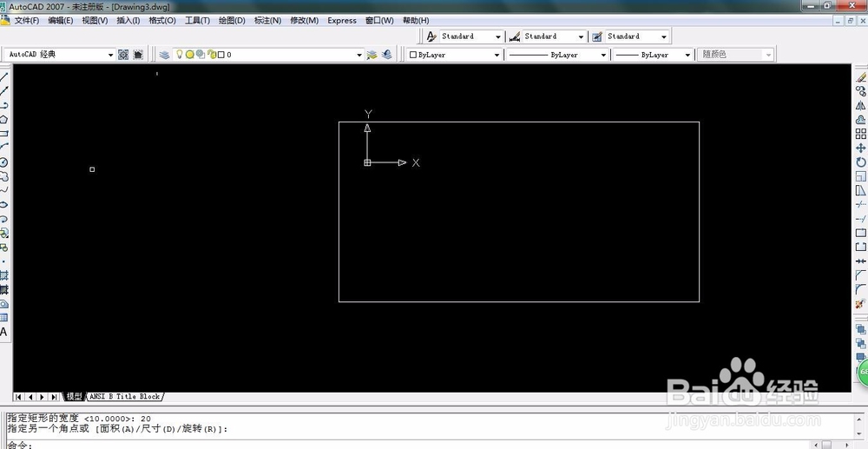Select the Hatch tool

tap(3, 275)
